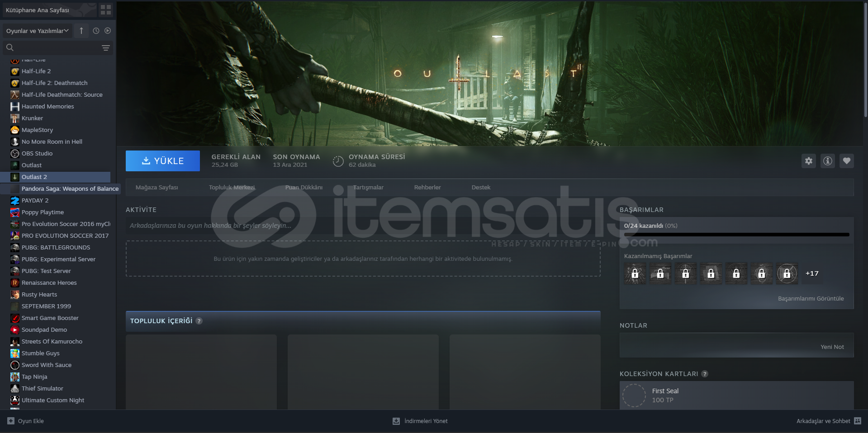Open the Destek tab
868x433 pixels.
pyautogui.click(x=481, y=187)
